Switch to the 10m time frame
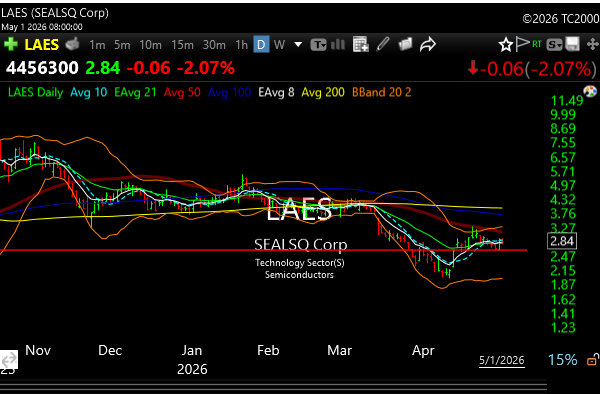The image size is (600, 394). (150, 45)
